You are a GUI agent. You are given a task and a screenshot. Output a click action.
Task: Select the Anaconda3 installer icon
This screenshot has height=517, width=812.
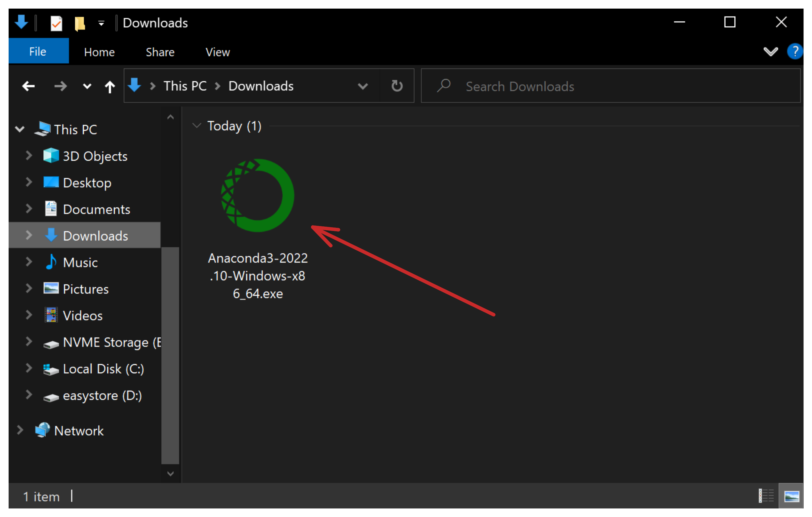[x=258, y=195]
